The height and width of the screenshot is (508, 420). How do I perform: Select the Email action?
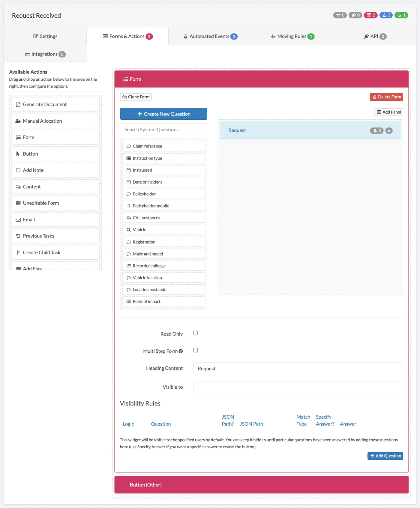pos(55,220)
